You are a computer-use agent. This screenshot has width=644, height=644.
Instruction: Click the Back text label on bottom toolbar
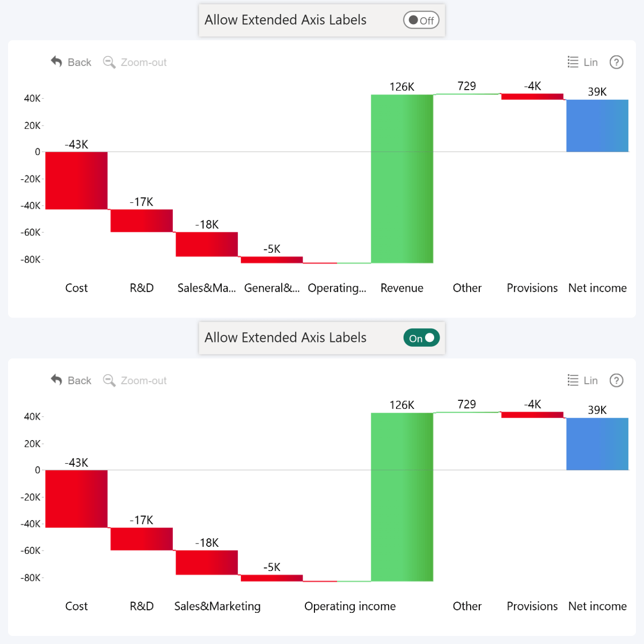pos(79,380)
